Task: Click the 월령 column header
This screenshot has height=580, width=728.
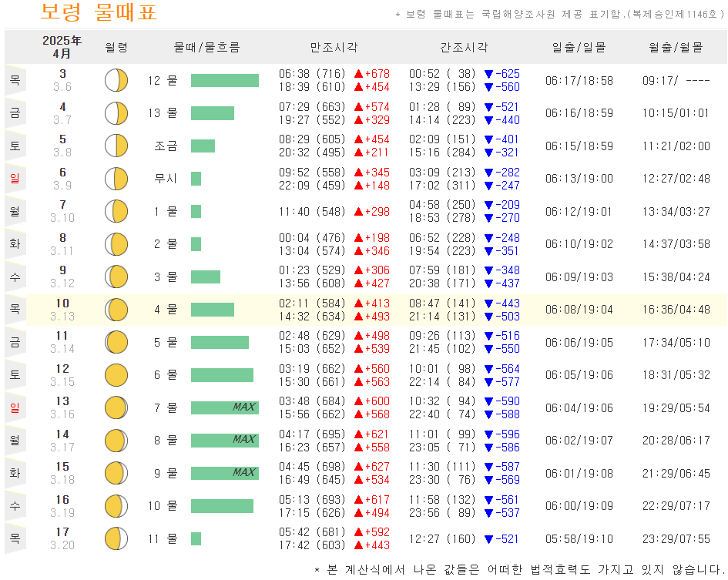Action: (116, 47)
